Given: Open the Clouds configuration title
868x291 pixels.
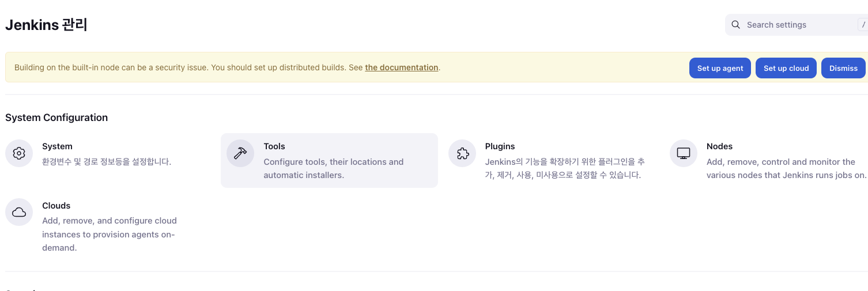Looking at the screenshot, I should coord(56,206).
